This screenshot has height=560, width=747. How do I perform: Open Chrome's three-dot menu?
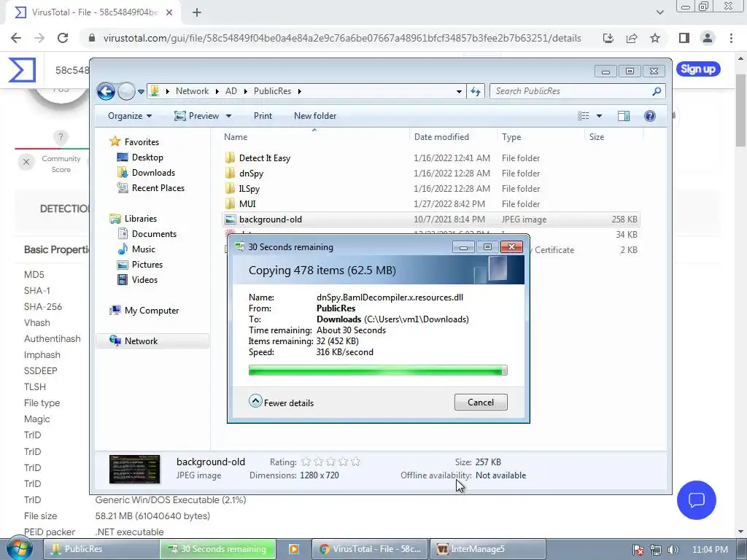coord(731,38)
